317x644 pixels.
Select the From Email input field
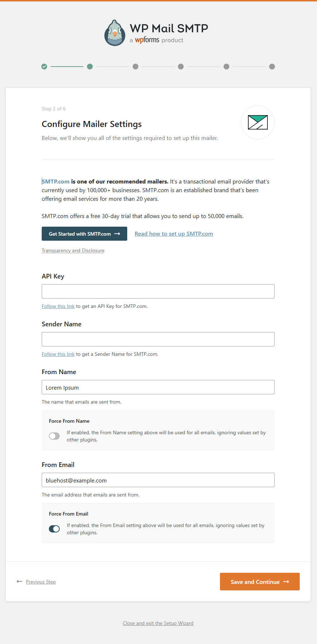[x=158, y=480]
